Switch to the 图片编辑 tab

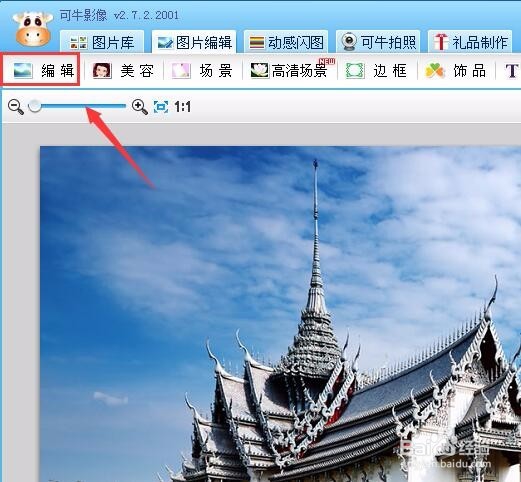tap(194, 42)
